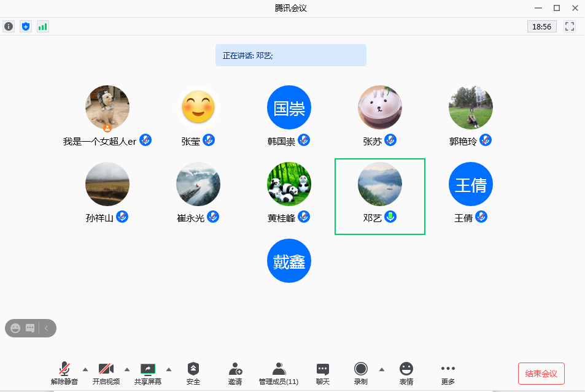Turn on camera with 开启视频
This screenshot has height=392, width=585.
tap(106, 373)
